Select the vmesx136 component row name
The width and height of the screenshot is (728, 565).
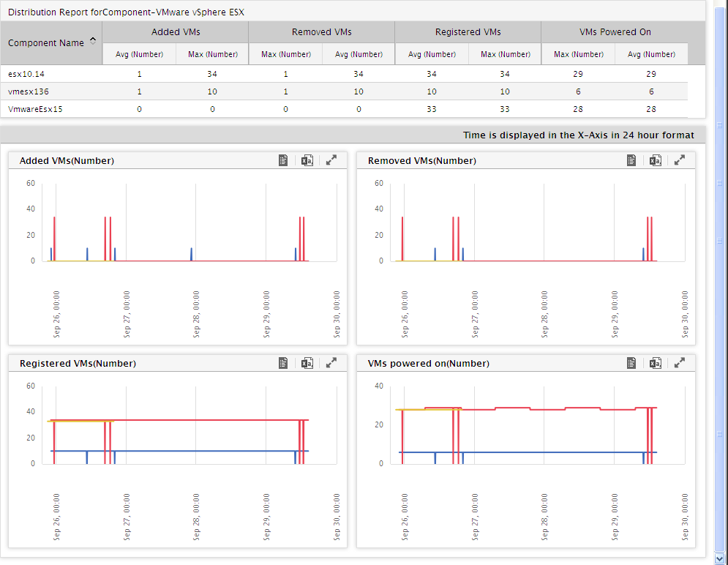point(29,91)
